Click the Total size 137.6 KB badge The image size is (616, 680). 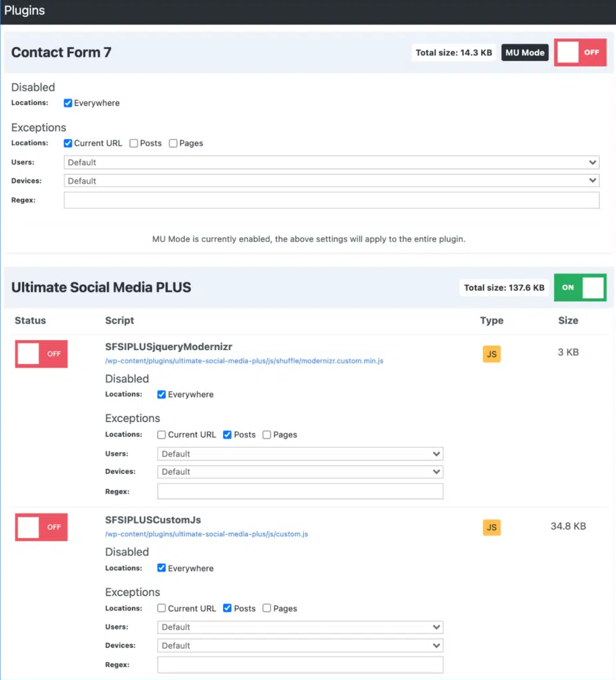(503, 287)
